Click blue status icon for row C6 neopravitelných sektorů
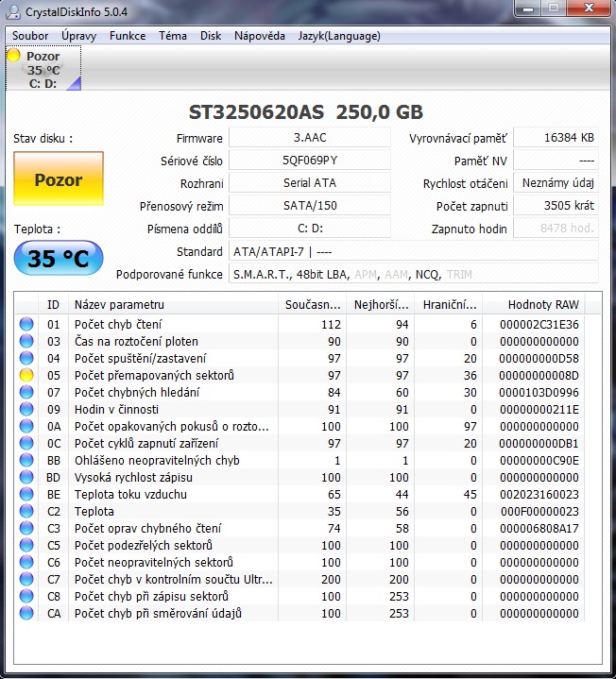Screen dimensions: 616x679 26,562
